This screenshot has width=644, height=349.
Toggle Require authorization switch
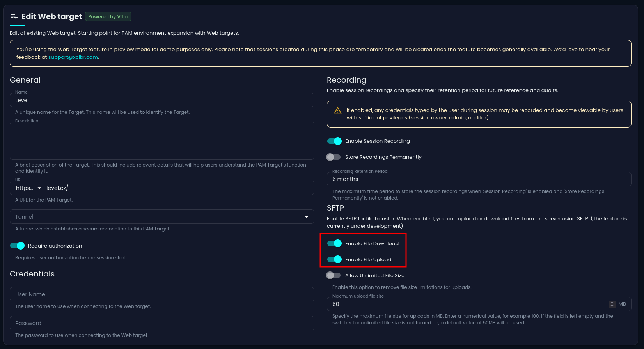point(17,246)
